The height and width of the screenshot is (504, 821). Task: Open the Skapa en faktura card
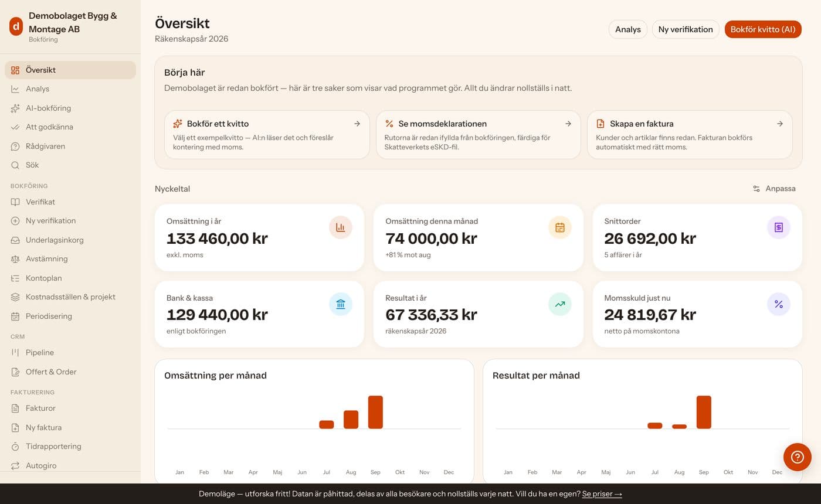coord(690,135)
